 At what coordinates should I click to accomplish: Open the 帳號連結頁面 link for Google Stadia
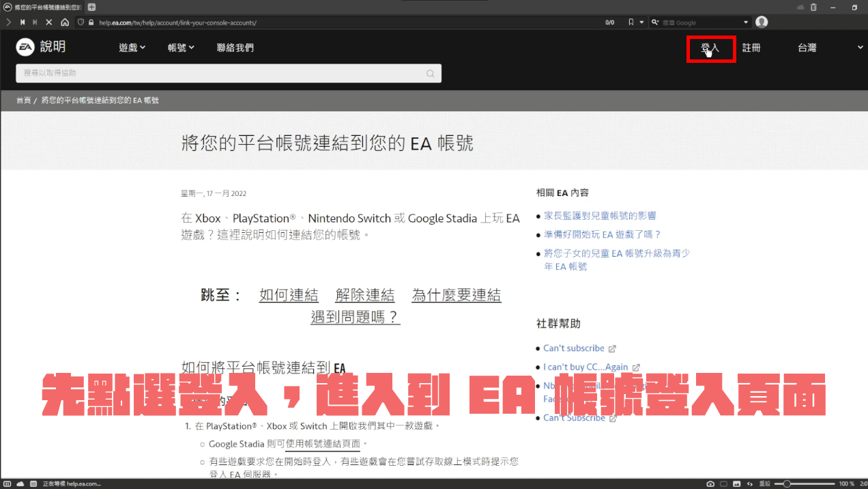click(x=323, y=444)
